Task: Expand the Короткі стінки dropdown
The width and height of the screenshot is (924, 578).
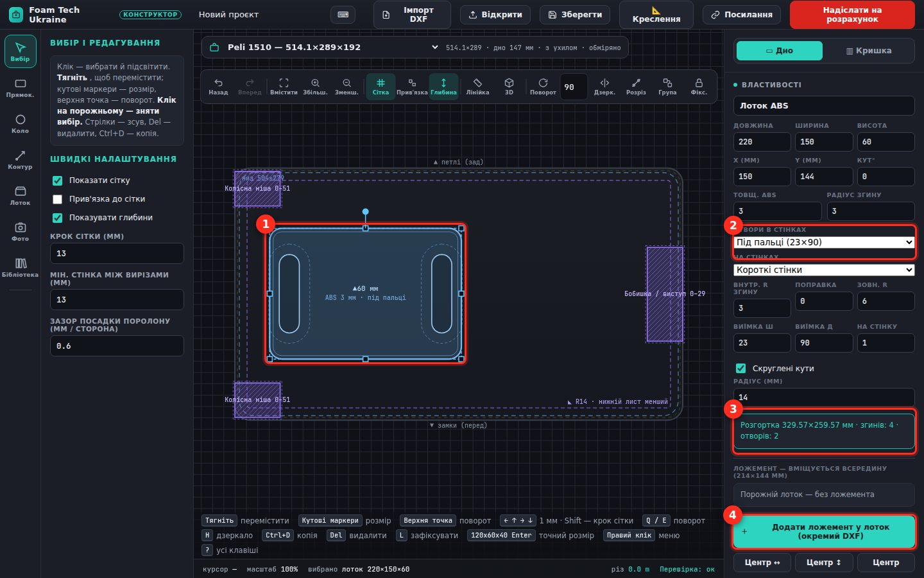Action: pyautogui.click(x=824, y=270)
